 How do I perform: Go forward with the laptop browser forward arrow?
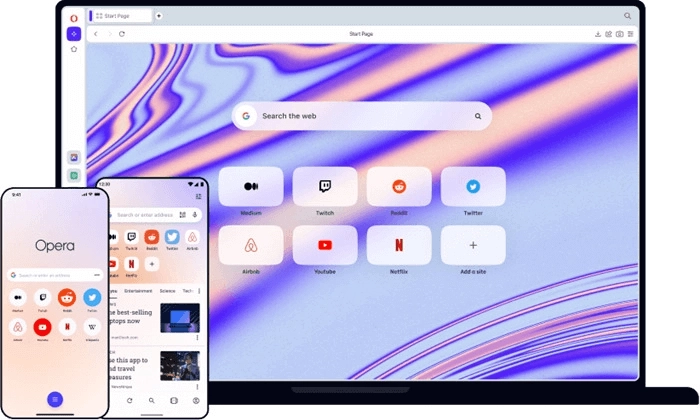[x=109, y=34]
